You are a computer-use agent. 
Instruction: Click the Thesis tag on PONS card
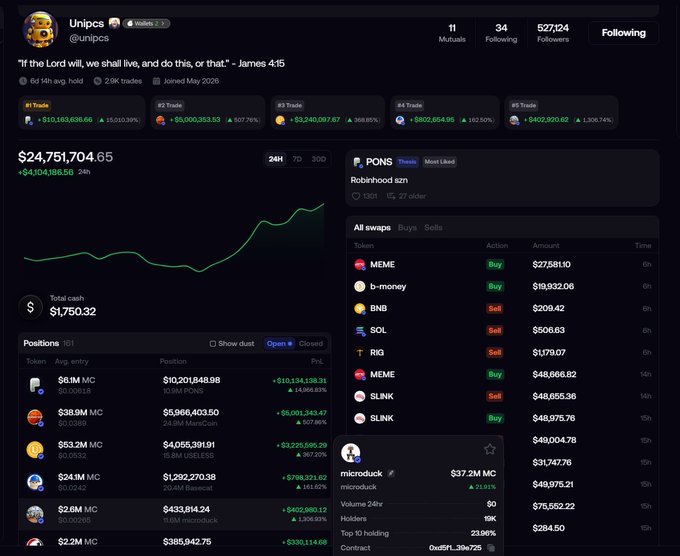click(407, 162)
